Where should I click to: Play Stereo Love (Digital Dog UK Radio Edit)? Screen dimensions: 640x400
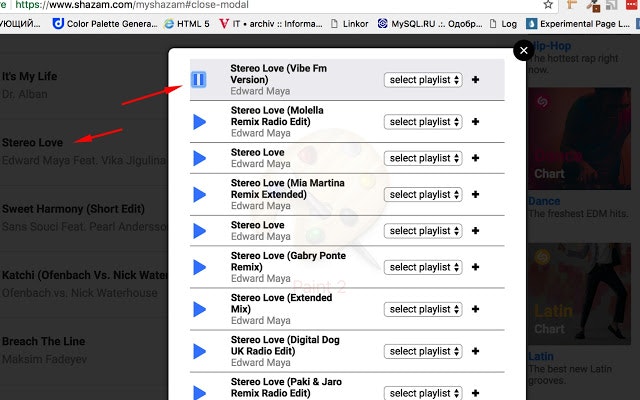coord(199,351)
